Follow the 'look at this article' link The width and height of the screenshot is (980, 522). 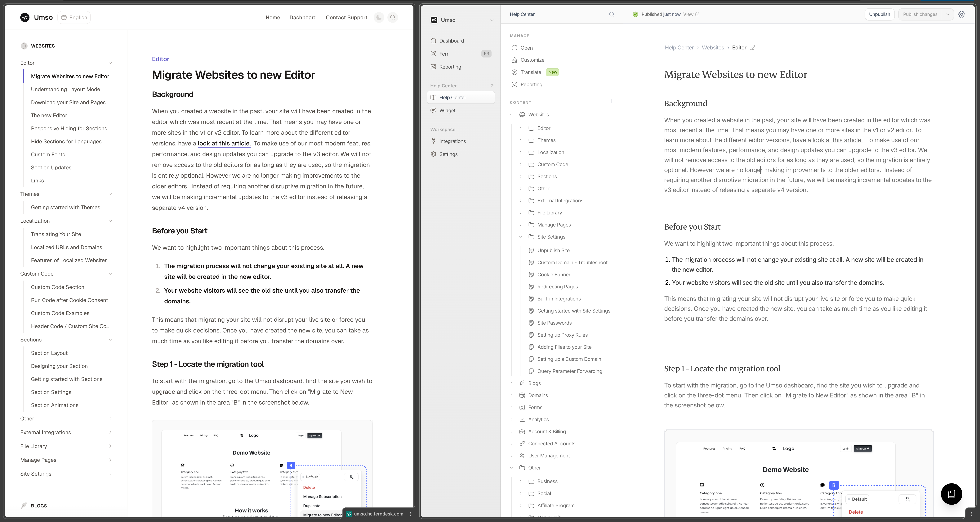224,144
